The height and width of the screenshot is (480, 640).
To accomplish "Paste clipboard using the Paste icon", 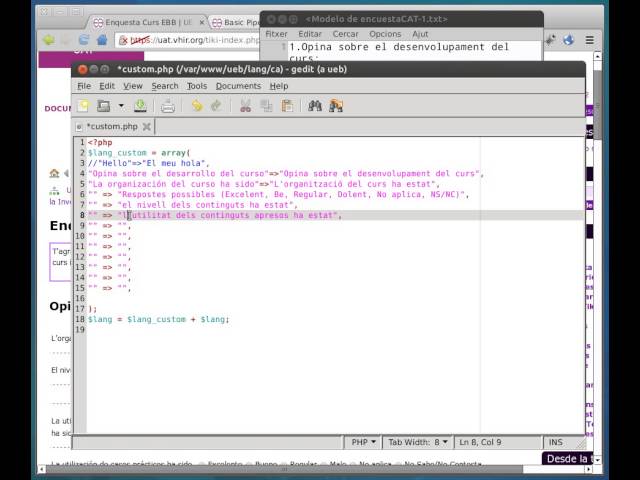I will point(287,106).
